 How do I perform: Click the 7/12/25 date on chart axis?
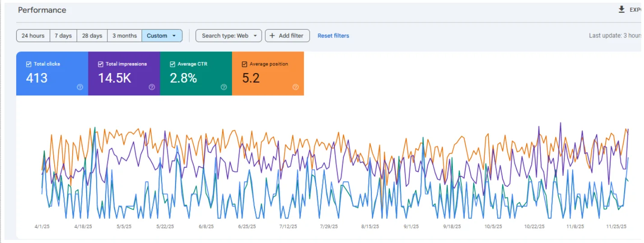pos(288,227)
